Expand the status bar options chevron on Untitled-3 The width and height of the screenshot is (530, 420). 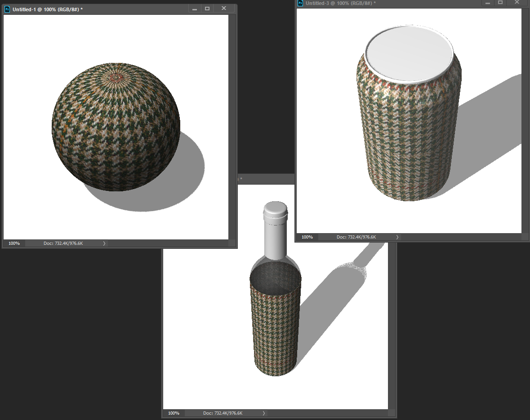click(397, 237)
